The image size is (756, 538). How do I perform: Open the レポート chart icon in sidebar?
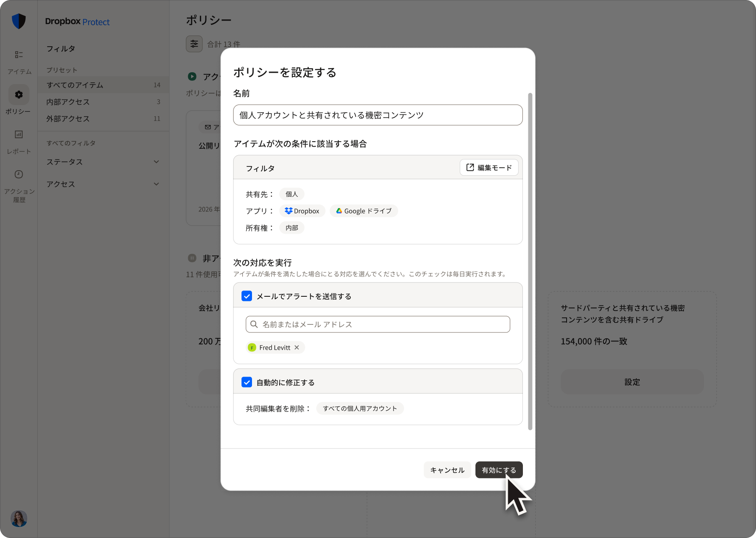coord(19,134)
